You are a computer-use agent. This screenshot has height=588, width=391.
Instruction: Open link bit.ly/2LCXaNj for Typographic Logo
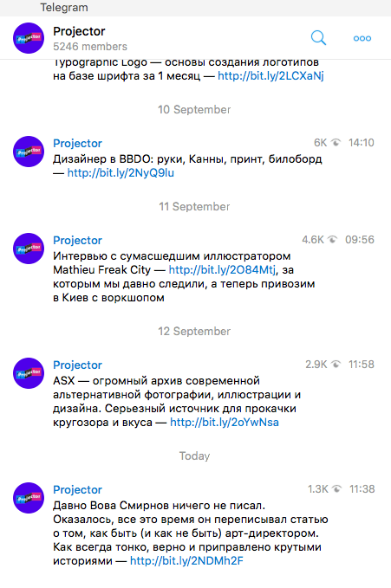270,75
